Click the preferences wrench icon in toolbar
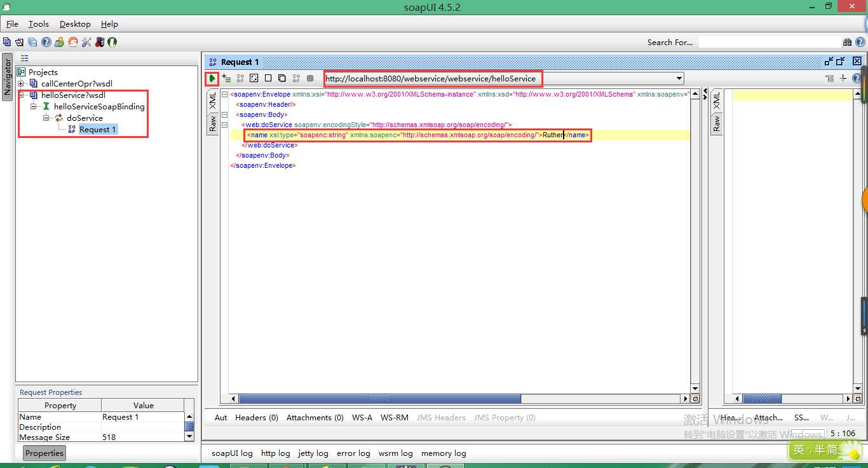 [86, 42]
